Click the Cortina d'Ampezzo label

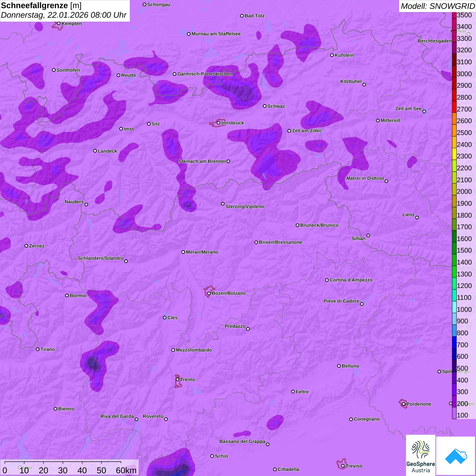[351, 280]
